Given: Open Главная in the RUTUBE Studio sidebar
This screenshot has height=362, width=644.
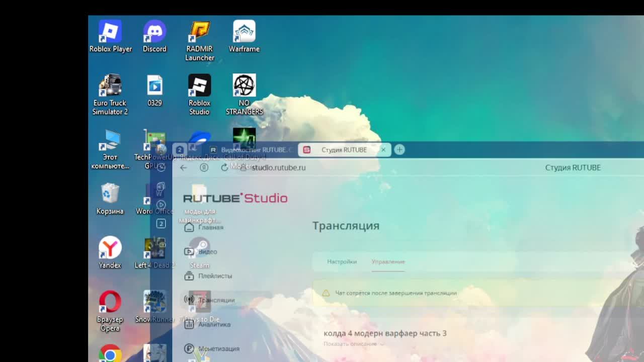Looking at the screenshot, I should pyautogui.click(x=204, y=227).
